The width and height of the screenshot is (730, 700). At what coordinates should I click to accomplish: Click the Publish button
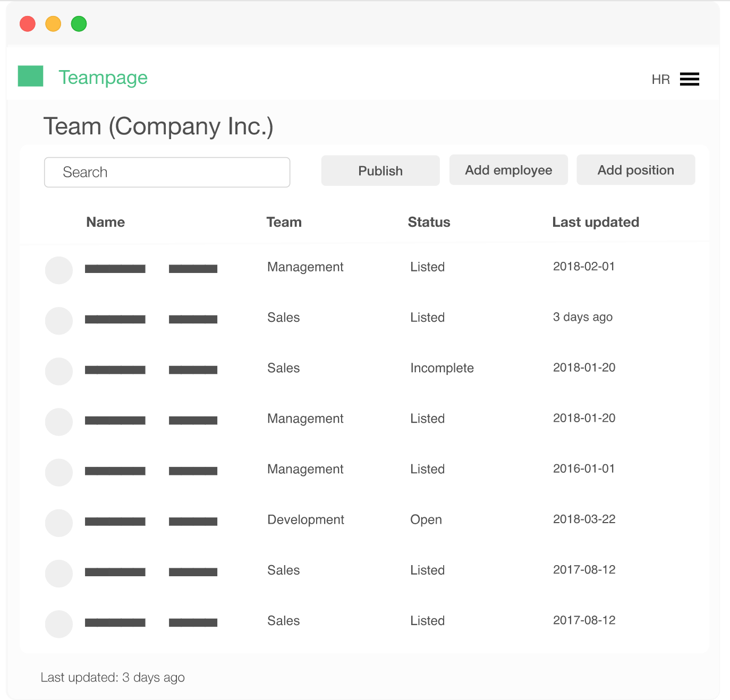pyautogui.click(x=380, y=170)
